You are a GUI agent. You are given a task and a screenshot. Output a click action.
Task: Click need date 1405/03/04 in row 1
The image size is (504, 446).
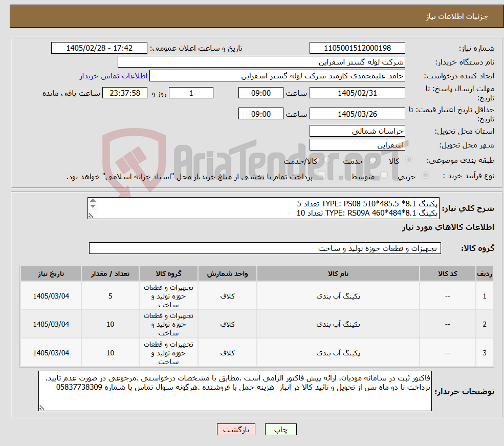click(x=51, y=296)
